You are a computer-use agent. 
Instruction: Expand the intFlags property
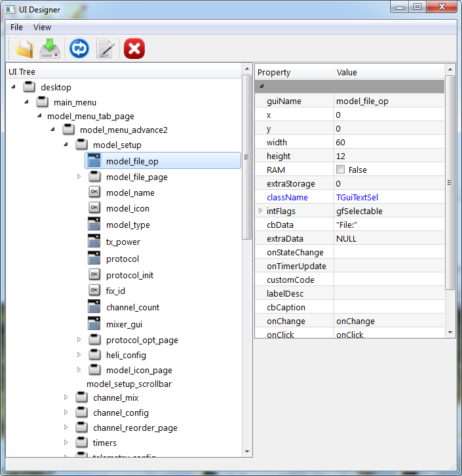pyautogui.click(x=260, y=211)
